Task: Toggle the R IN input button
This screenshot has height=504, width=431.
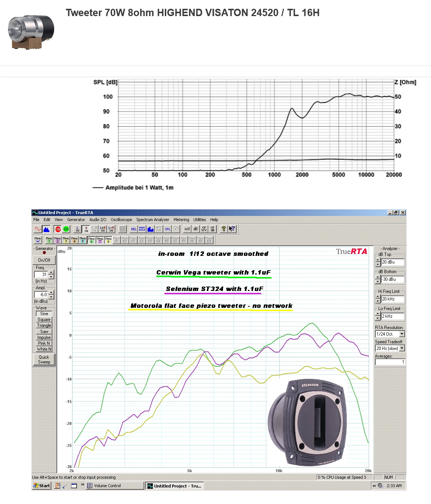Action: 86,229
